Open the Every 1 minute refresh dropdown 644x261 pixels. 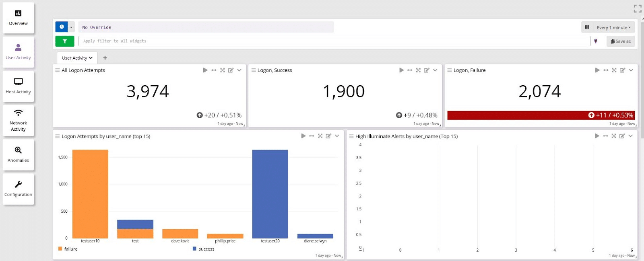point(613,27)
